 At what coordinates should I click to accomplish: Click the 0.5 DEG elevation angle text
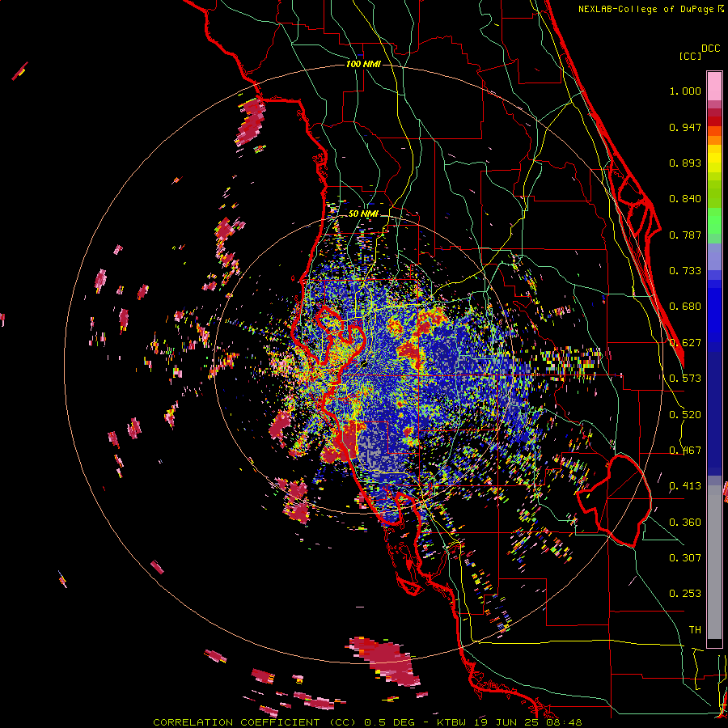[x=390, y=722]
